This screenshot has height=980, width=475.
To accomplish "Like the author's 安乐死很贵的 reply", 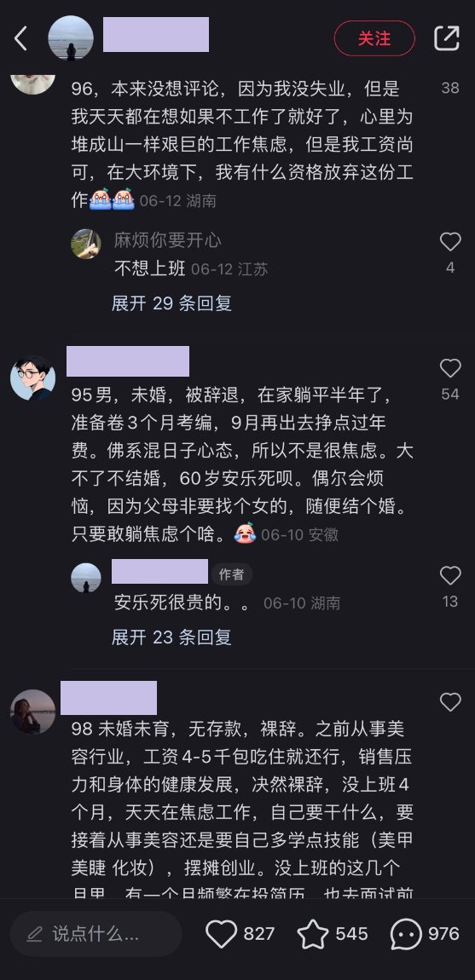I will click(x=450, y=575).
